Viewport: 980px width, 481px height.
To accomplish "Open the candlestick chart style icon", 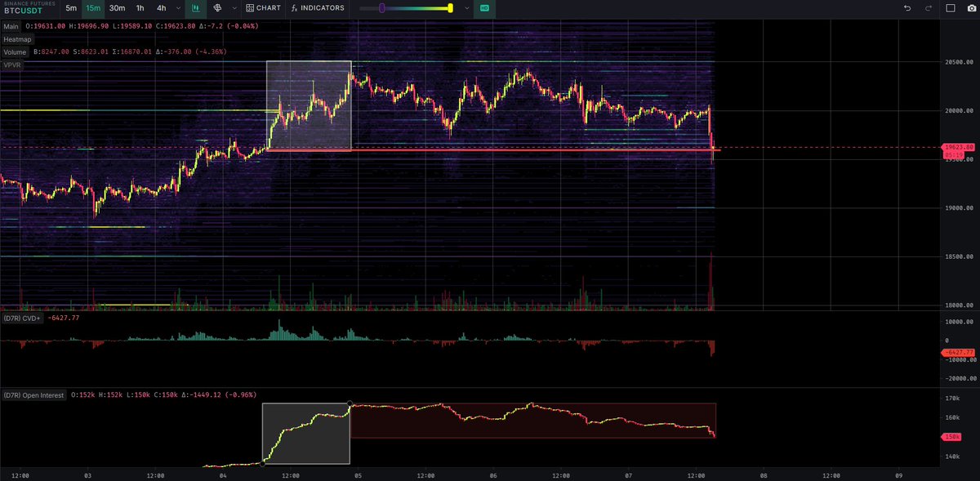I will coord(194,8).
